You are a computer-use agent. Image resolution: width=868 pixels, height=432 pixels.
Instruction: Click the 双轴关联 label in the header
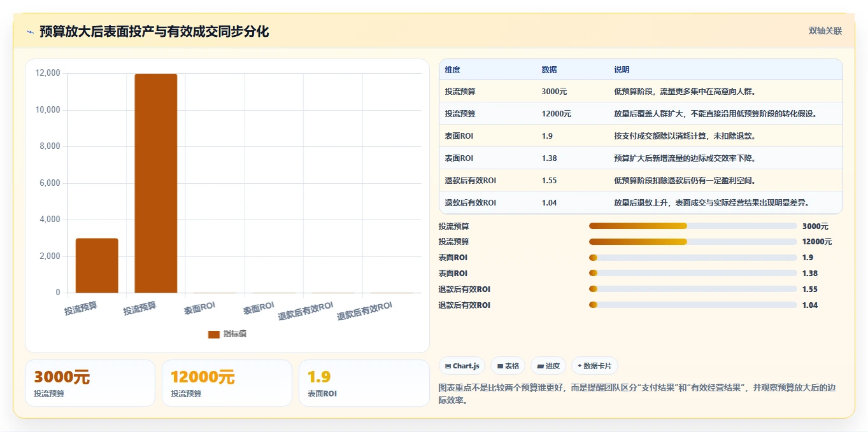[825, 31]
